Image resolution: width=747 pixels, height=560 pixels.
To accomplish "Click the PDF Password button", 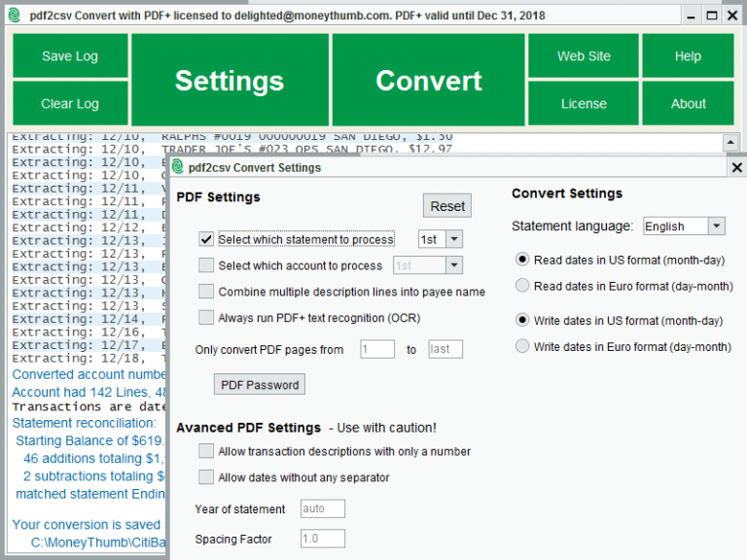I will (260, 385).
